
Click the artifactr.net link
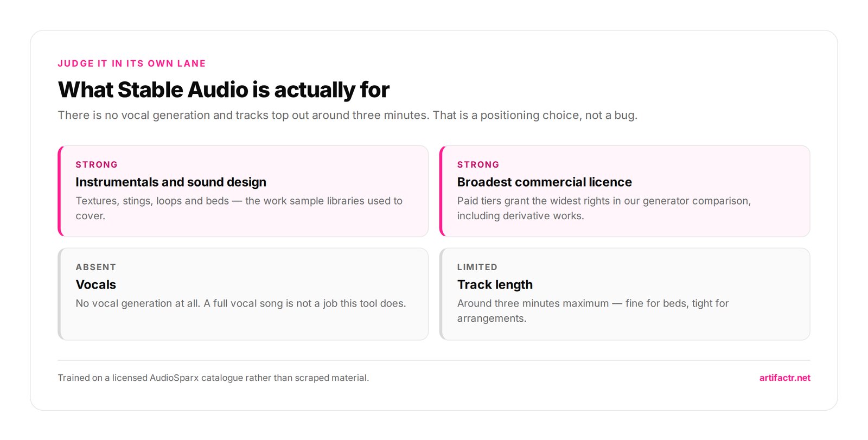(x=784, y=378)
